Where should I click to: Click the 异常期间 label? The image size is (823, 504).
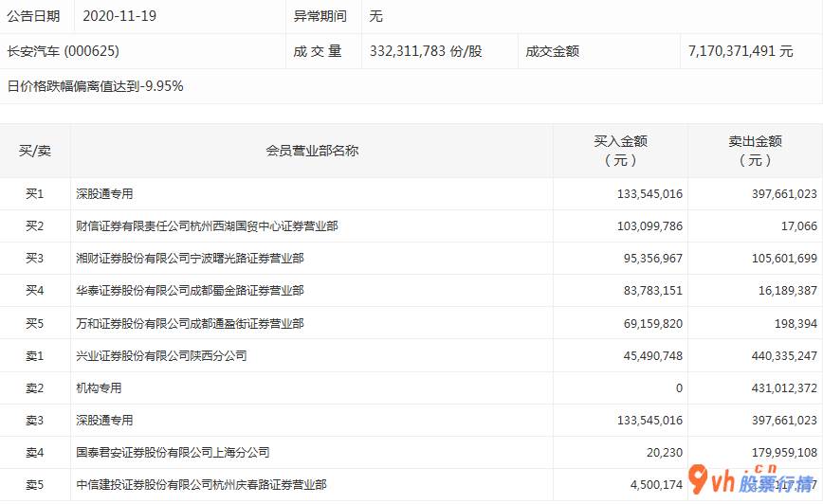tap(320, 16)
